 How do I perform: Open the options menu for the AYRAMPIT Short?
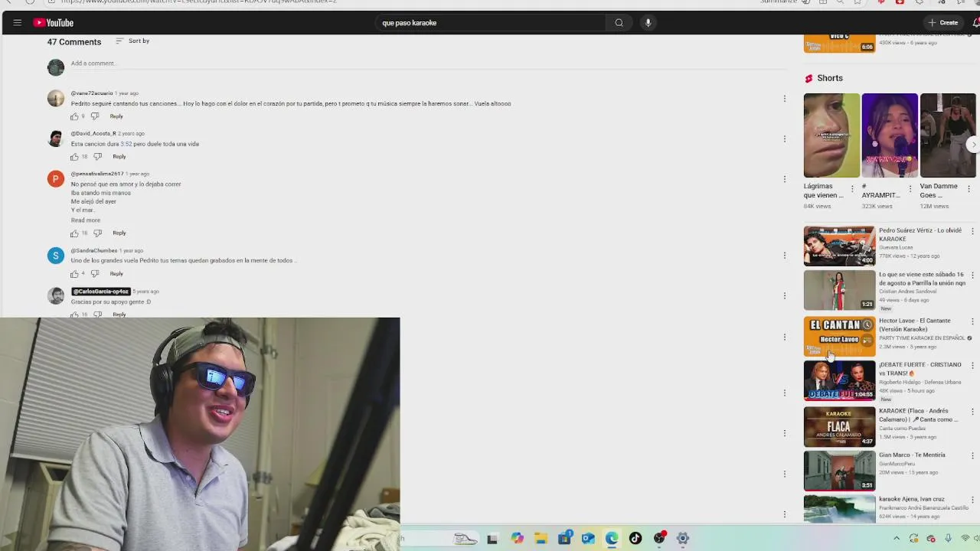tap(910, 189)
